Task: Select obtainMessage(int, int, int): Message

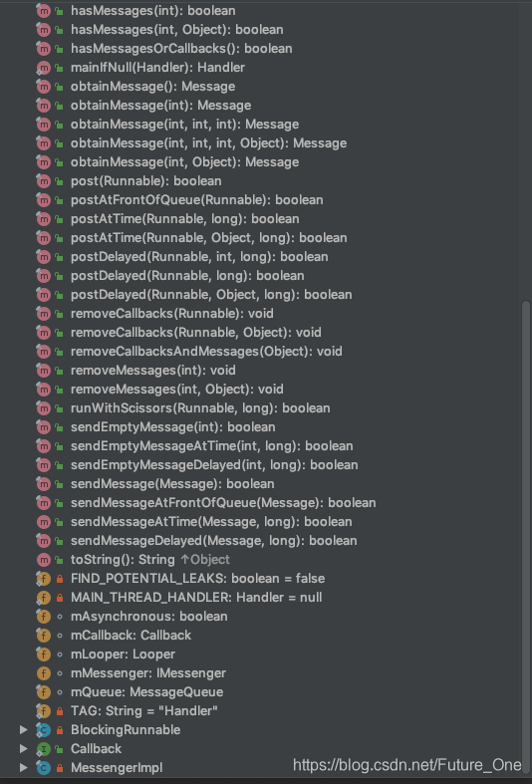Action: pos(184,124)
